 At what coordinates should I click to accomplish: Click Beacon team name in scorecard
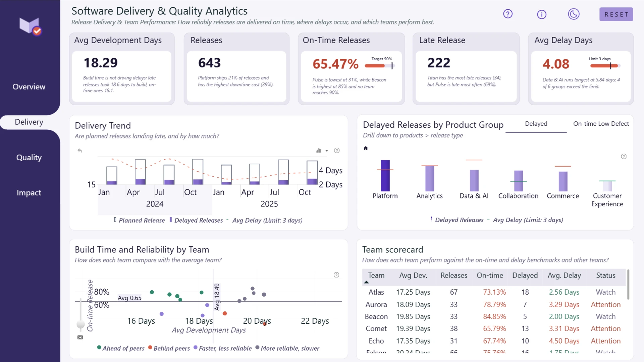point(376,317)
